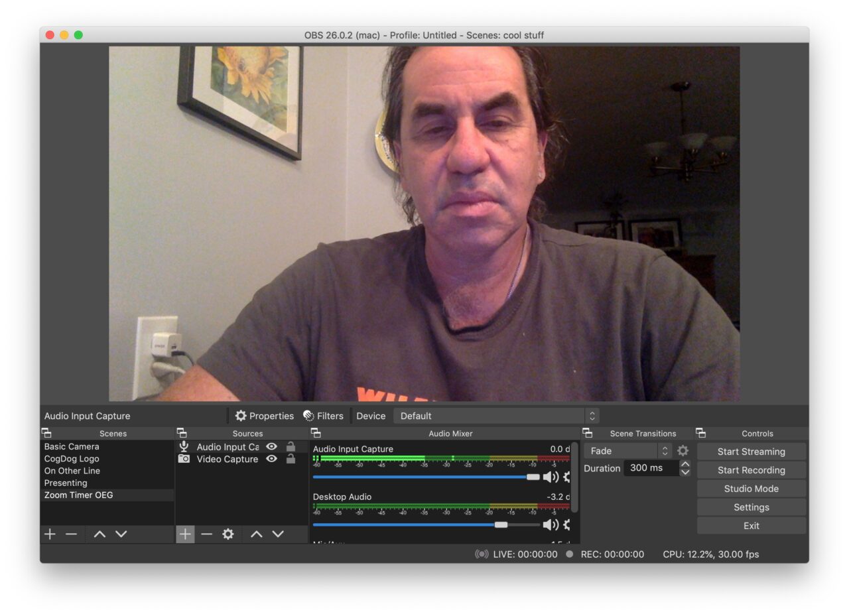Viewport: 849px width, 616px height.
Task: Enable Studio Mode
Action: coord(751,489)
